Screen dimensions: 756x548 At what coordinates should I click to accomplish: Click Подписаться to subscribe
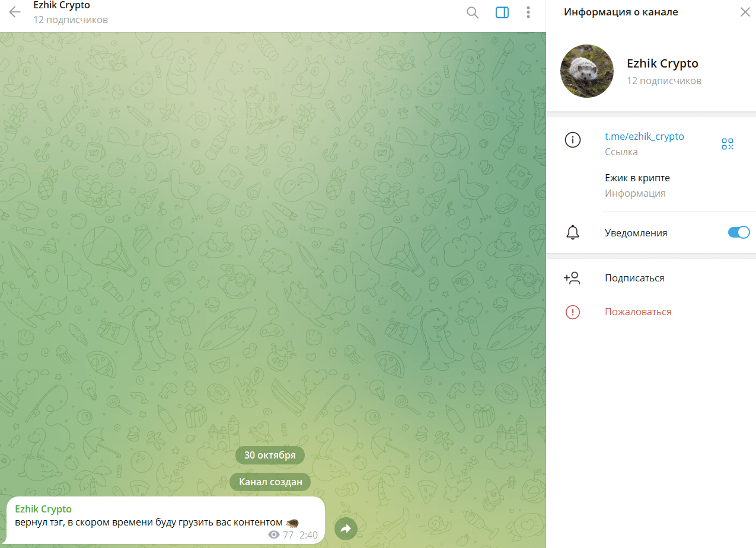coord(634,278)
